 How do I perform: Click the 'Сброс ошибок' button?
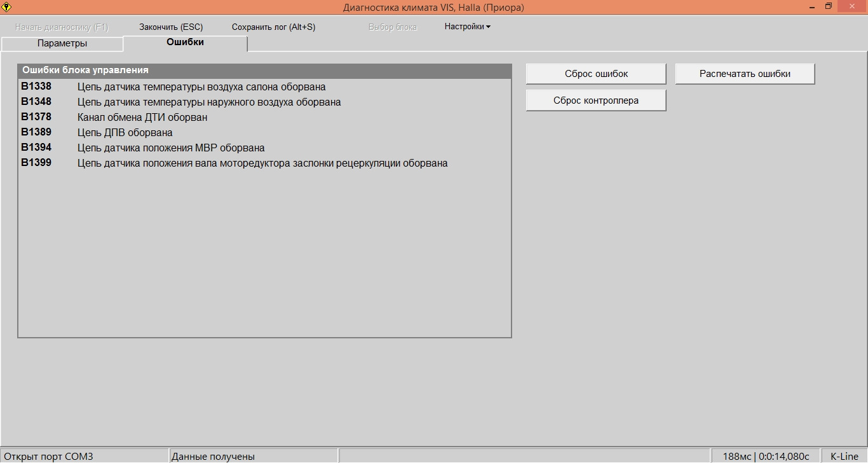[x=596, y=74]
